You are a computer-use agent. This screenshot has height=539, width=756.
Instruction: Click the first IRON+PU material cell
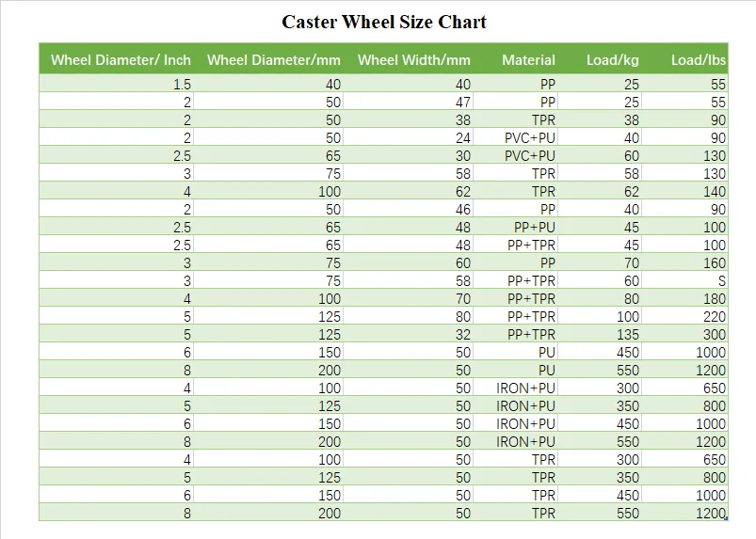[515, 388]
